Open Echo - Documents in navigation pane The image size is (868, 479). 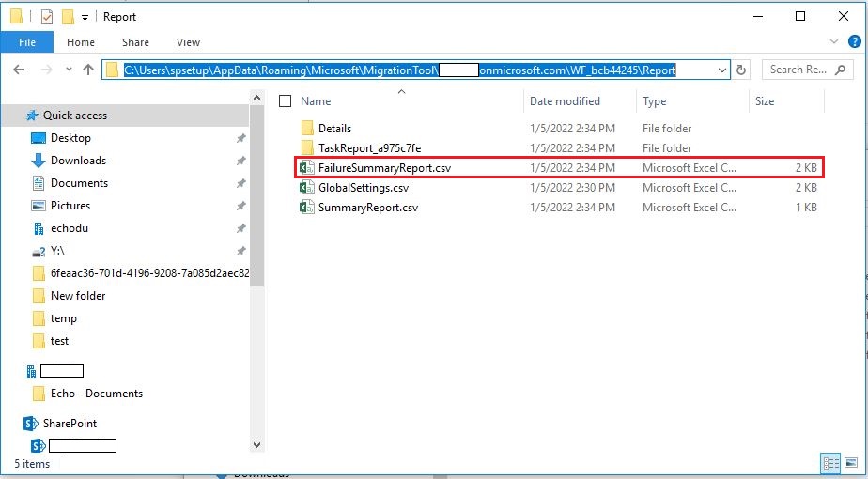point(97,394)
